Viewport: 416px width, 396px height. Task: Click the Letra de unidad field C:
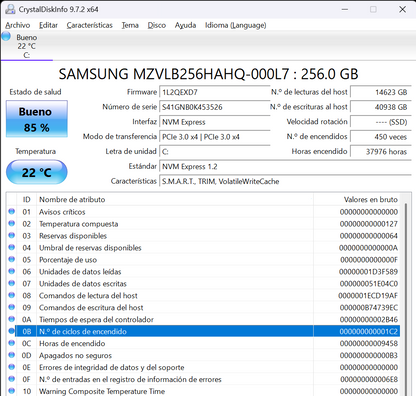click(x=215, y=152)
